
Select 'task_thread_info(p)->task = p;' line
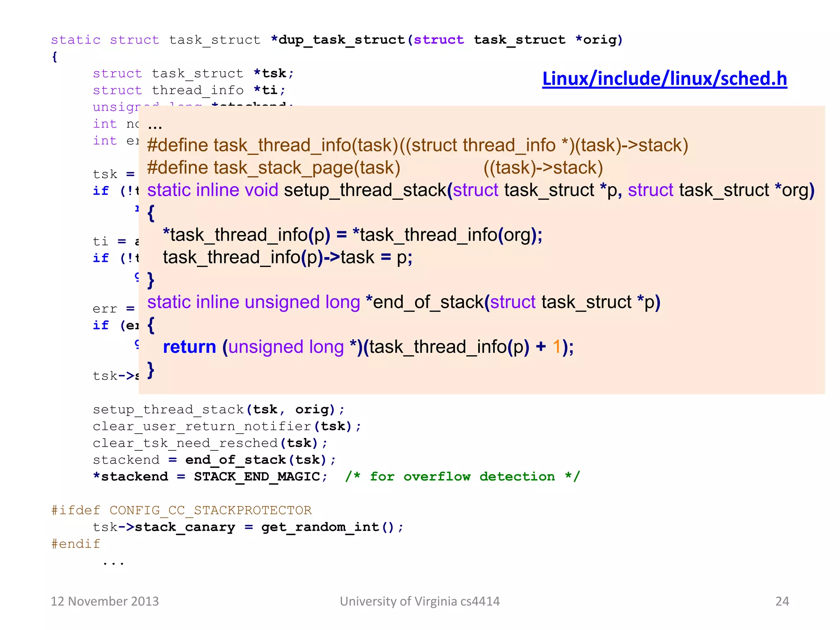click(288, 258)
